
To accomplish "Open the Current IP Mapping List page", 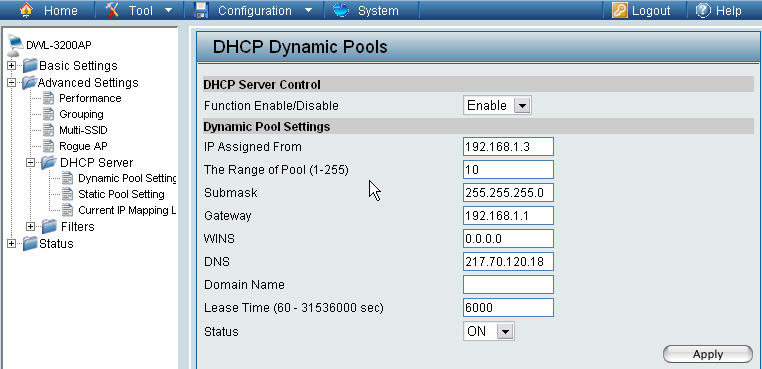I will [x=127, y=211].
